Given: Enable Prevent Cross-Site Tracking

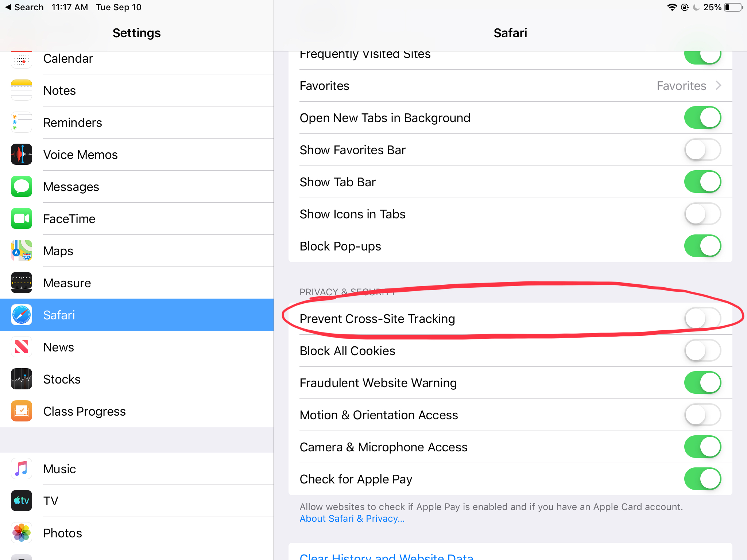Looking at the screenshot, I should click(703, 318).
